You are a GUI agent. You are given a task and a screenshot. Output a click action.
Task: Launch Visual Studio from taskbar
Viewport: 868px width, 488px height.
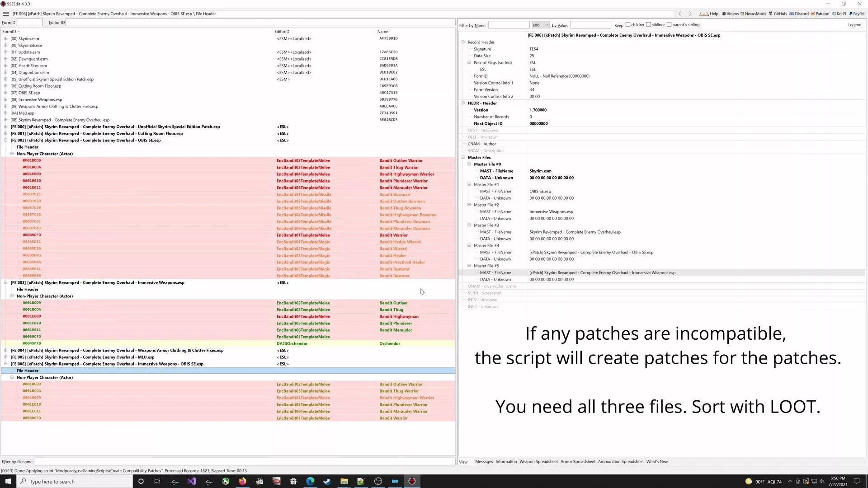coord(192,481)
